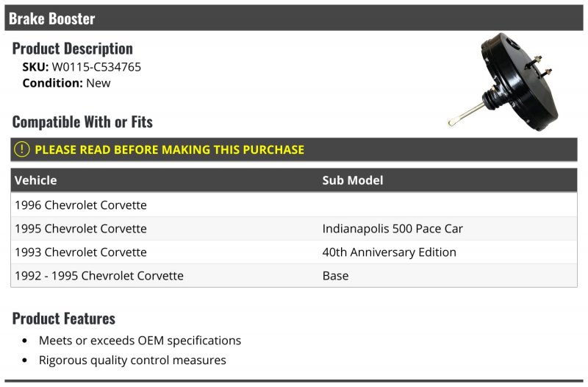Click Meets or exceeds OEM specifications bullet
This screenshot has height=387, width=588.
pos(140,341)
